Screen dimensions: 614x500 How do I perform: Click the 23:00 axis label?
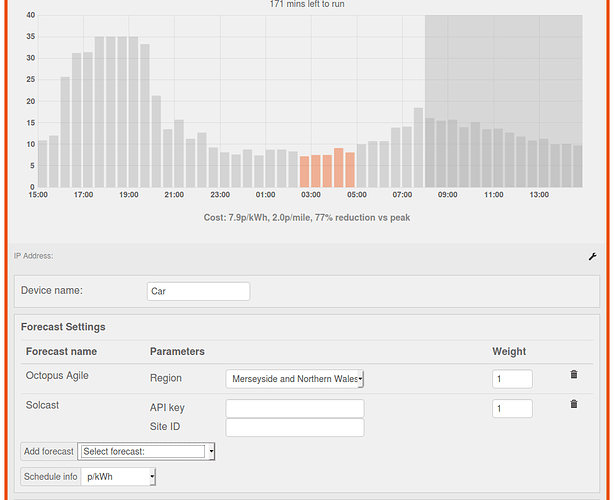click(x=220, y=195)
